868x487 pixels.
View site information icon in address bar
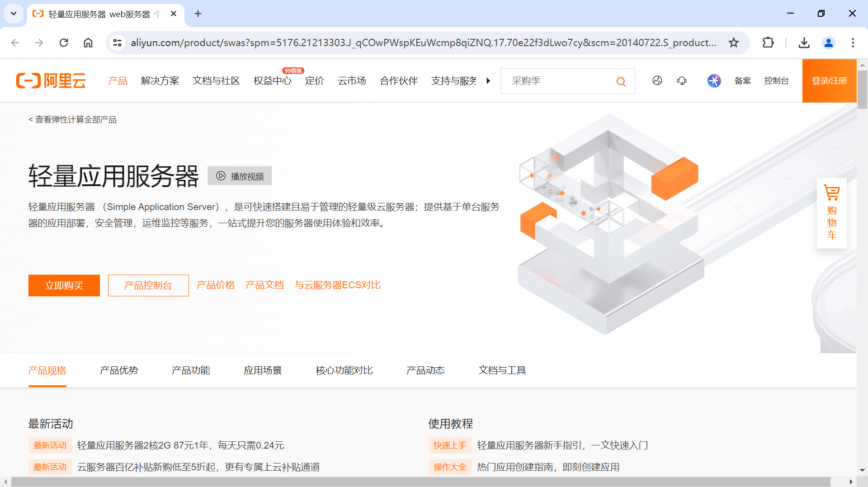(118, 42)
